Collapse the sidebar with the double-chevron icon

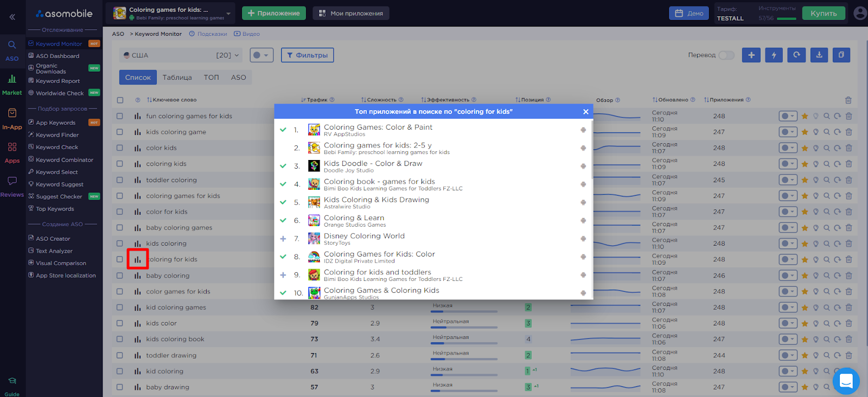[x=12, y=17]
